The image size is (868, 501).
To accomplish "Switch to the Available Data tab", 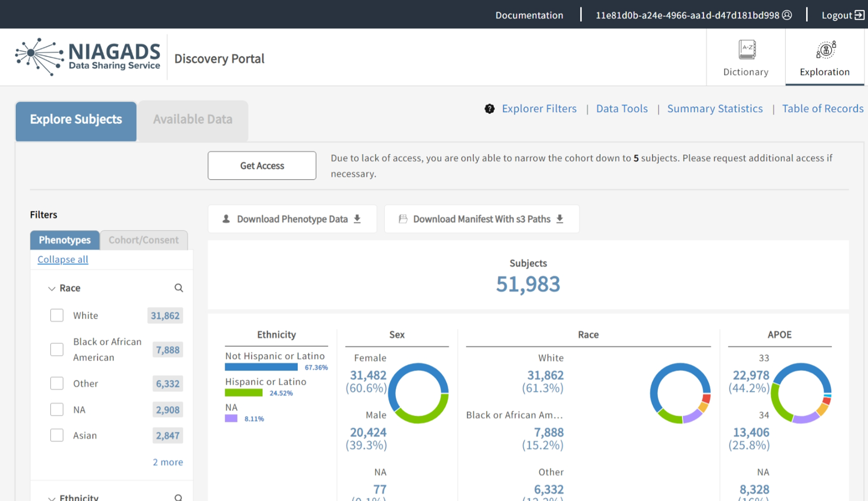I will [193, 119].
